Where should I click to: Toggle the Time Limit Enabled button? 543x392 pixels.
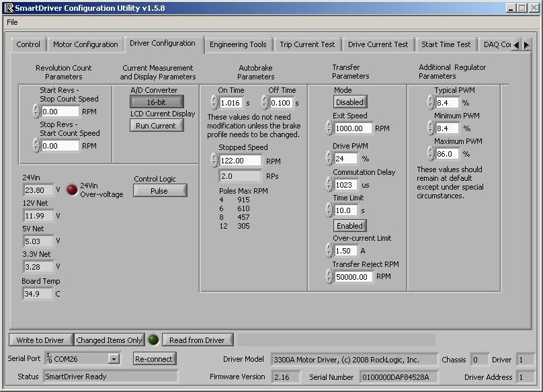[x=349, y=226]
